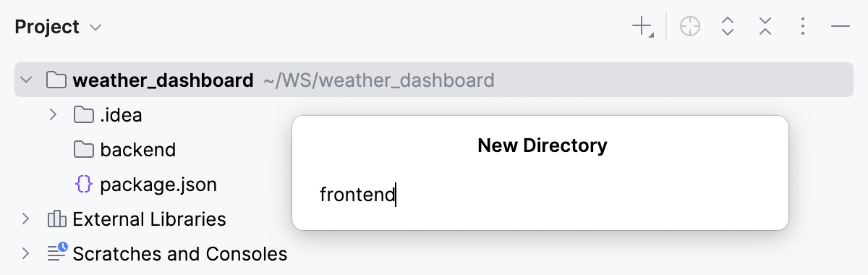Collapse the weather_dashboard root folder
The width and height of the screenshot is (868, 275).
[26, 80]
